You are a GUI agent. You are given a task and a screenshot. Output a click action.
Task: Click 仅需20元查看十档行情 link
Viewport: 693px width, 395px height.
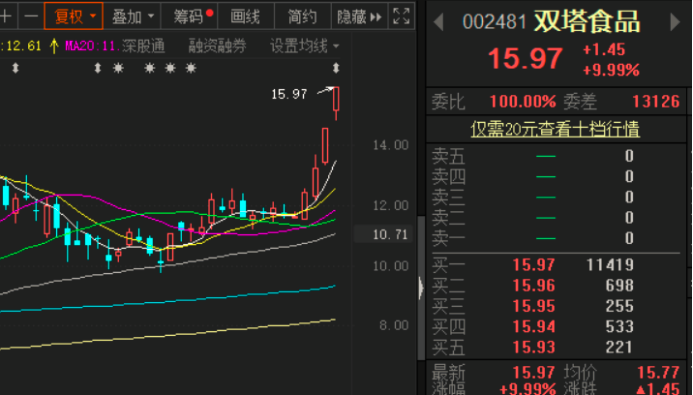click(x=555, y=129)
